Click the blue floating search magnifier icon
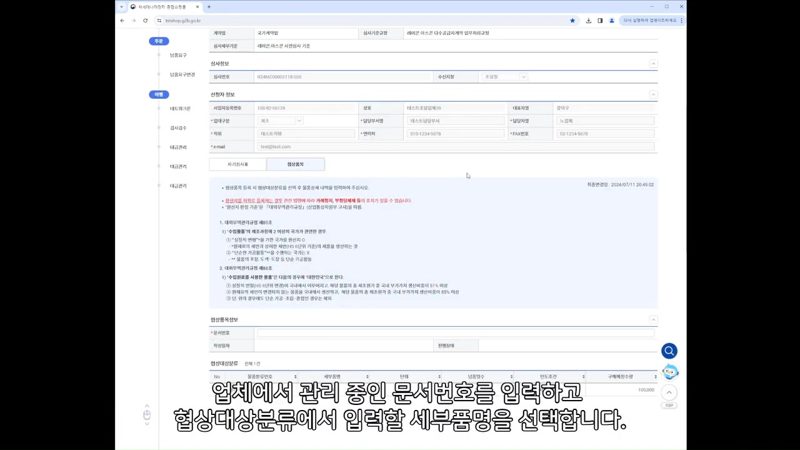This screenshot has height=450, width=800. (669, 351)
